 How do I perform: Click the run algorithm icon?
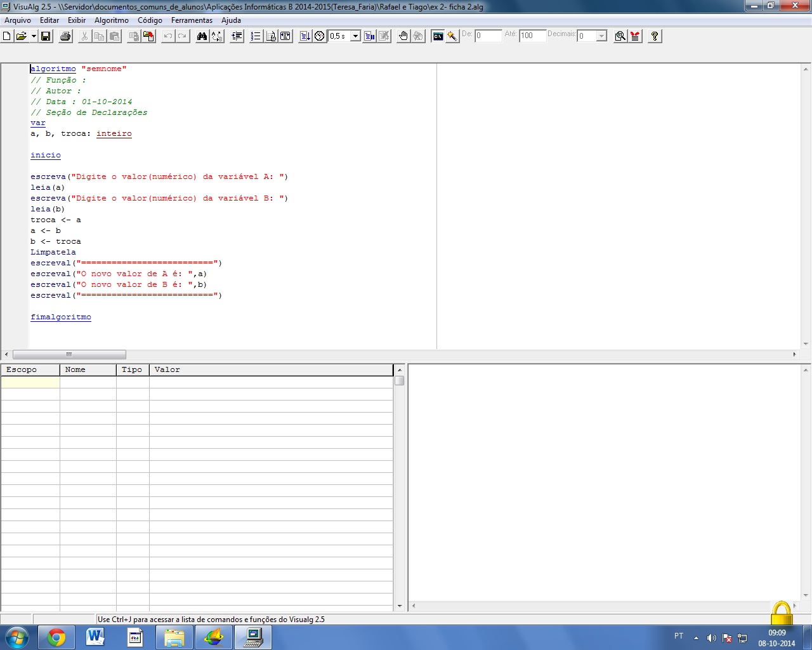coord(305,36)
